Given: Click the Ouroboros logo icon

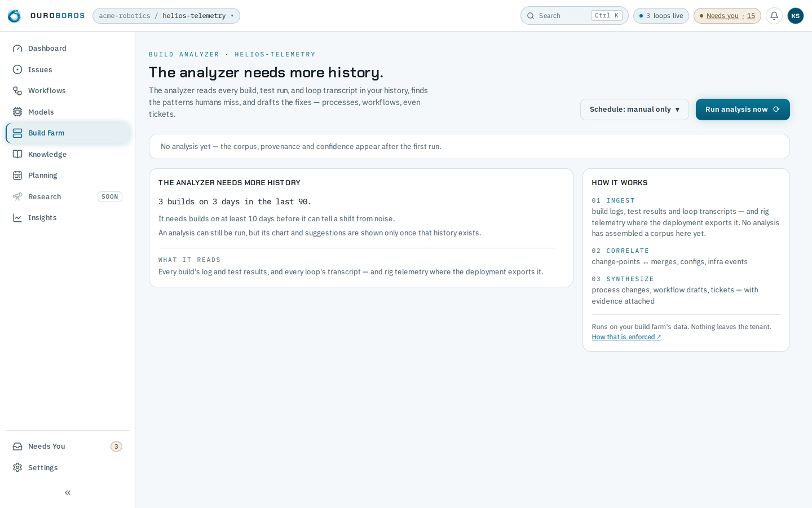Looking at the screenshot, I should pos(14,16).
